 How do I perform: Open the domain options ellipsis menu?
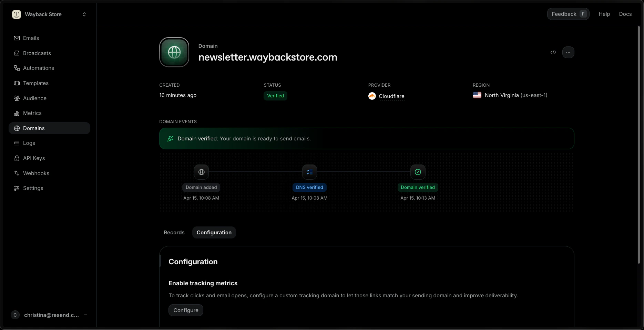[568, 52]
